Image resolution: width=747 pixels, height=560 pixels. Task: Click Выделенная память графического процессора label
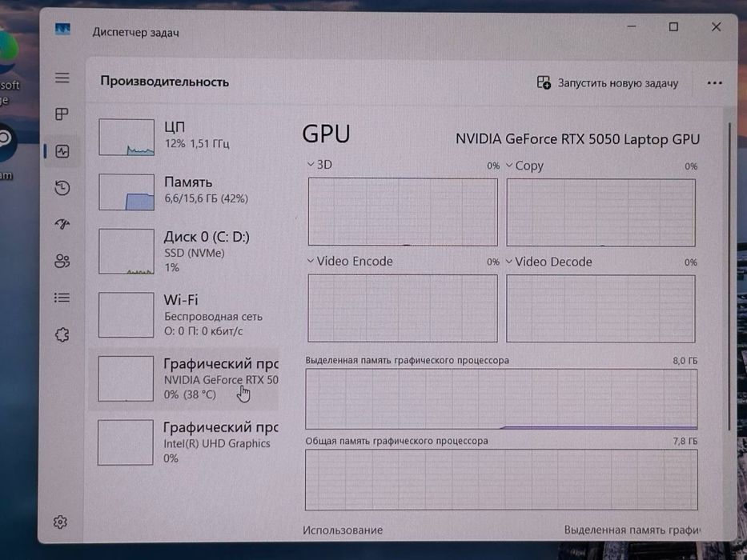(408, 361)
